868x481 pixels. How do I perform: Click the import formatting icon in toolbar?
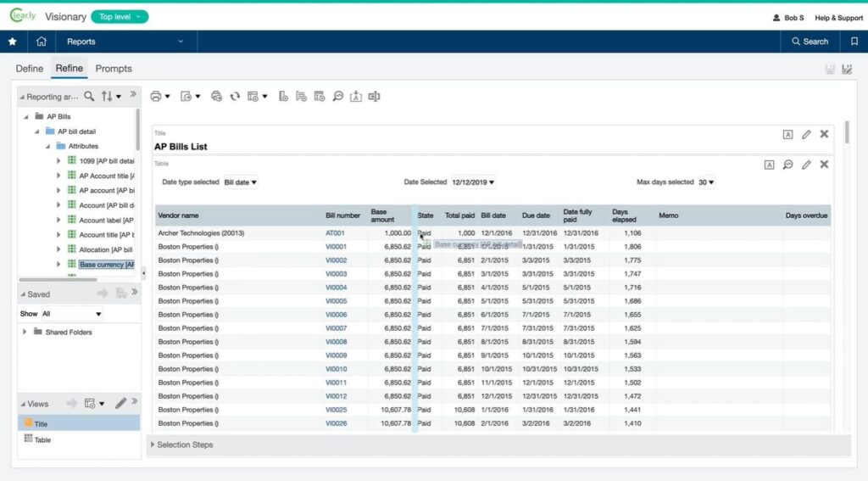click(356, 97)
